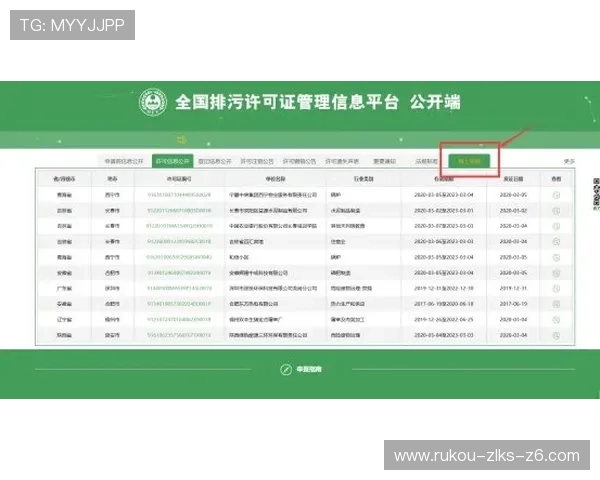The image size is (600, 480).
Task: View details icon for 住宿业 row
Action: pyautogui.click(x=556, y=242)
